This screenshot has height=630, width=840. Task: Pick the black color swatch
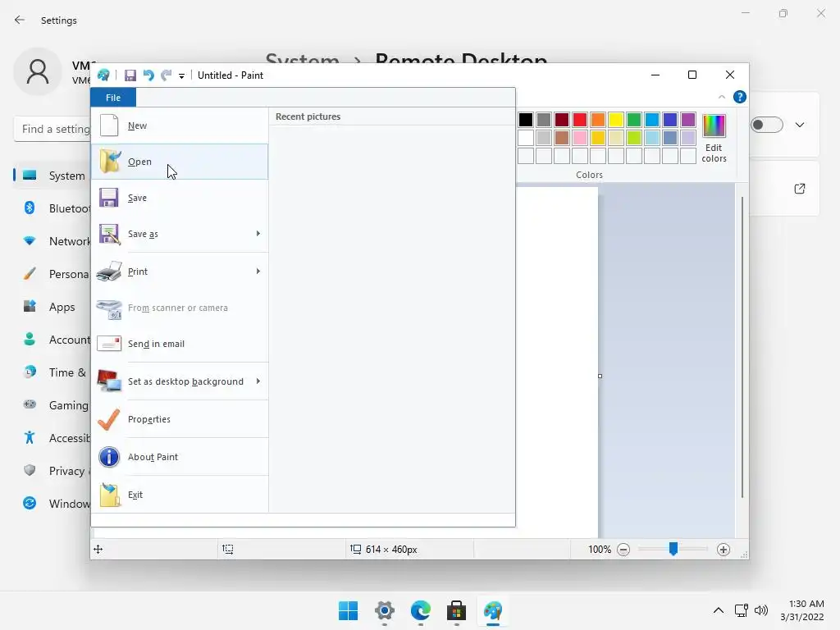coord(526,120)
